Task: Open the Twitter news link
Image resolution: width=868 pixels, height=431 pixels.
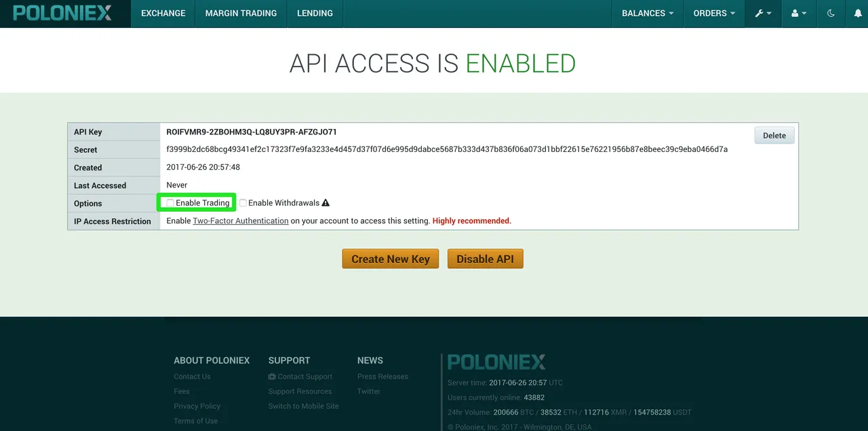Action: (369, 392)
